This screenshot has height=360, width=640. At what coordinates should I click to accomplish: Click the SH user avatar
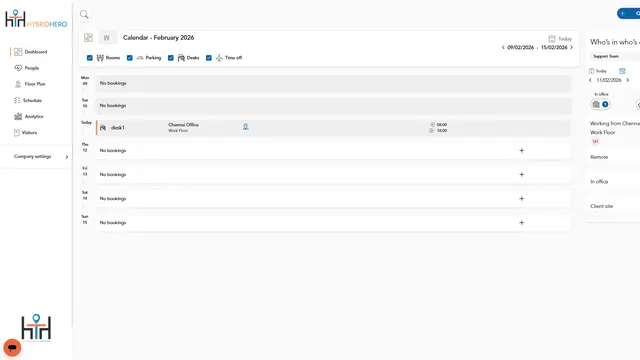tap(595, 142)
